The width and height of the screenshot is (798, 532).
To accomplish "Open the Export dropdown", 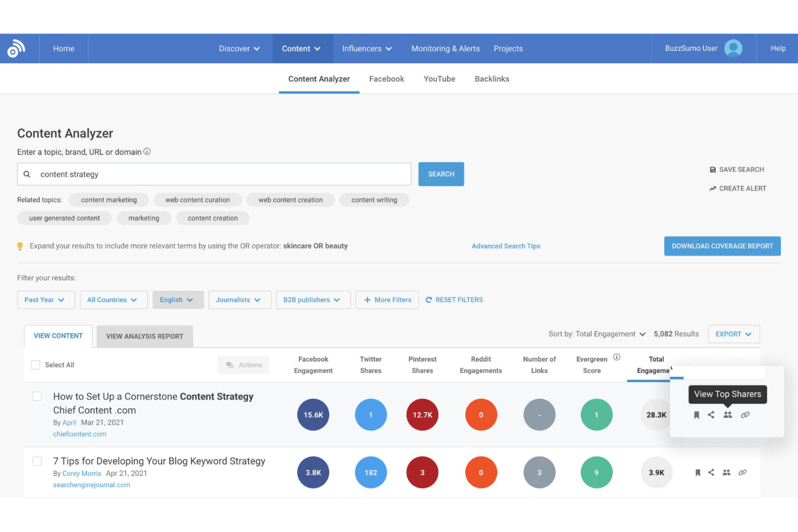I will pyautogui.click(x=733, y=334).
